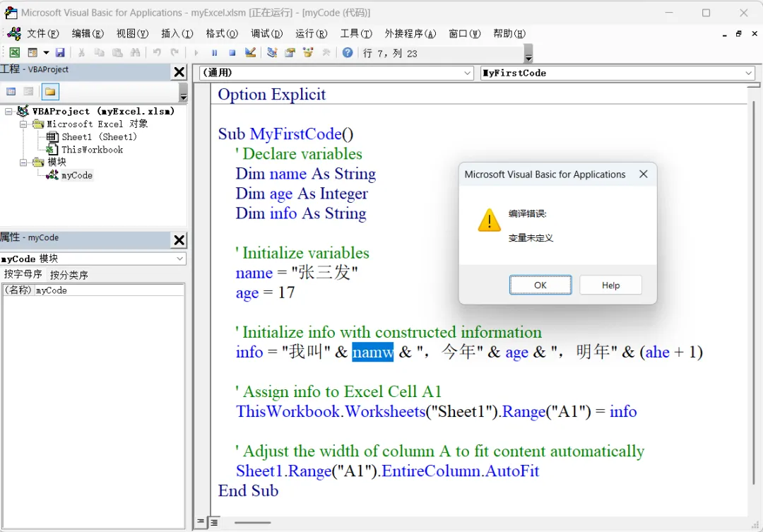Image resolution: width=763 pixels, height=532 pixels.
Task: Open Properties Window toolbar icon
Action: (290, 52)
